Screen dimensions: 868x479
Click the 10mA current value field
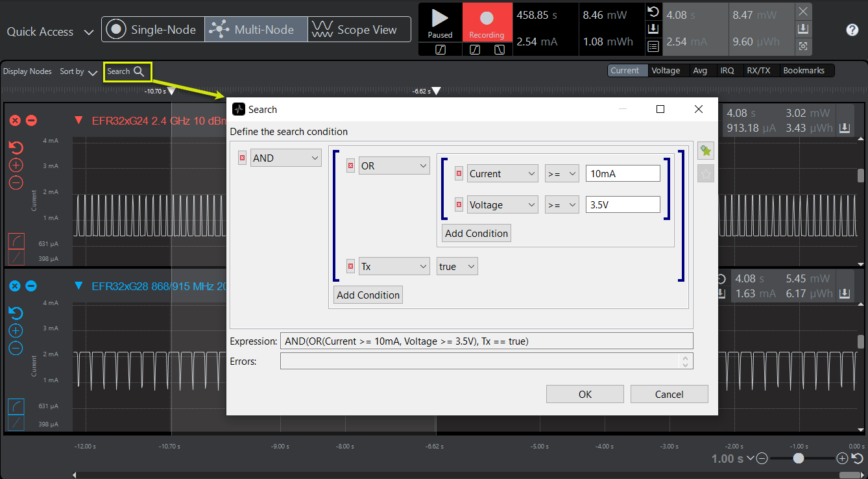point(622,174)
